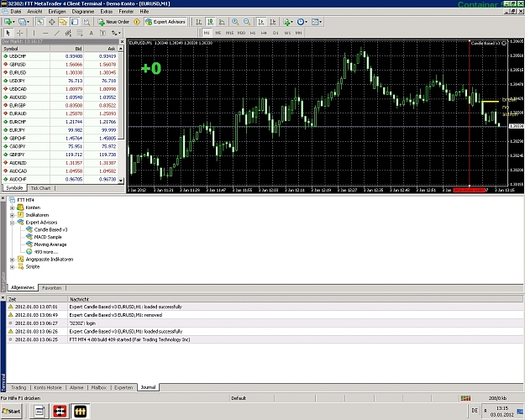Switch chart to bar chart icon

click(x=198, y=22)
